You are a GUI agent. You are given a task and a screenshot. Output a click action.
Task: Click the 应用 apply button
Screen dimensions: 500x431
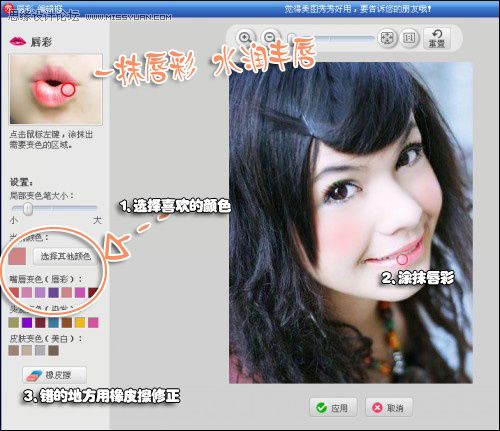(333, 407)
